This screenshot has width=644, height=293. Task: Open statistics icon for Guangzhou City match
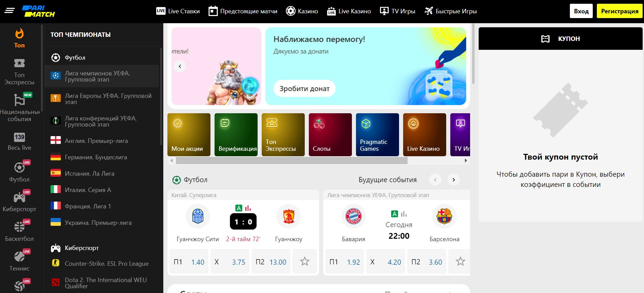(x=248, y=208)
